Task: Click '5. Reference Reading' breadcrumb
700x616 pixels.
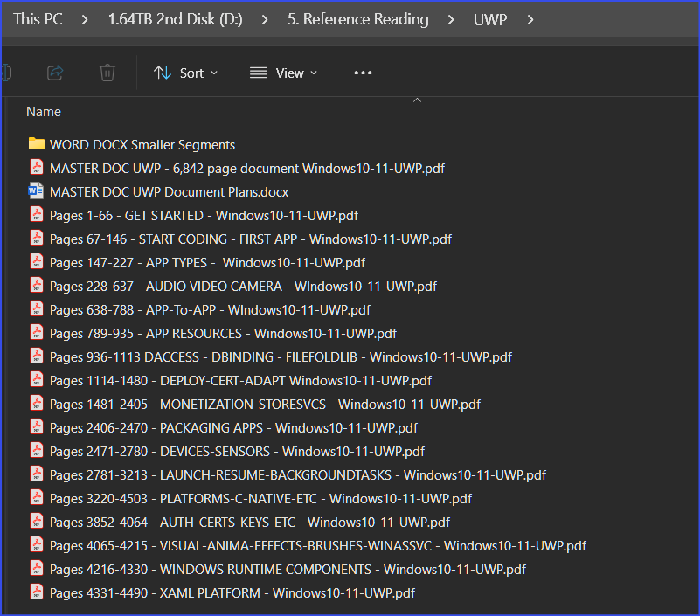Action: coord(357,19)
